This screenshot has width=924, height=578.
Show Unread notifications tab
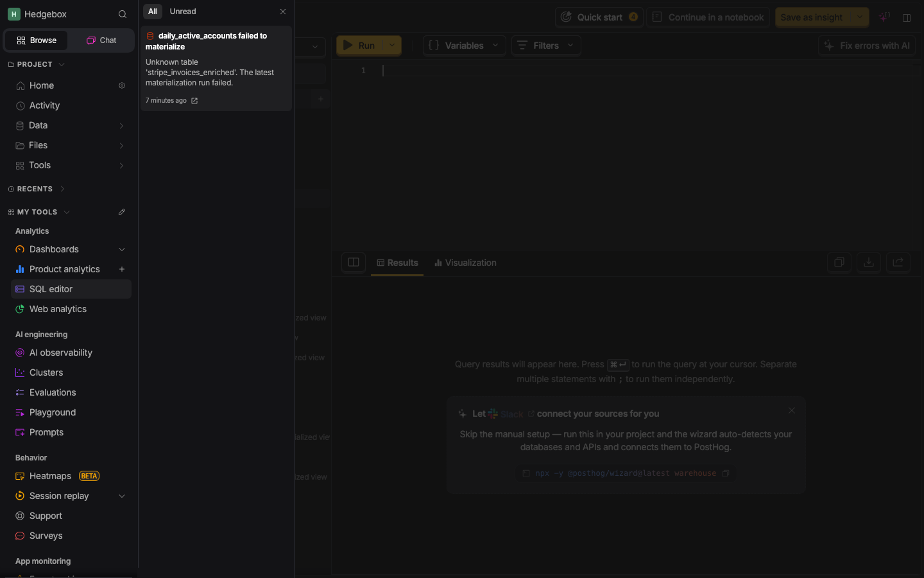[183, 12]
